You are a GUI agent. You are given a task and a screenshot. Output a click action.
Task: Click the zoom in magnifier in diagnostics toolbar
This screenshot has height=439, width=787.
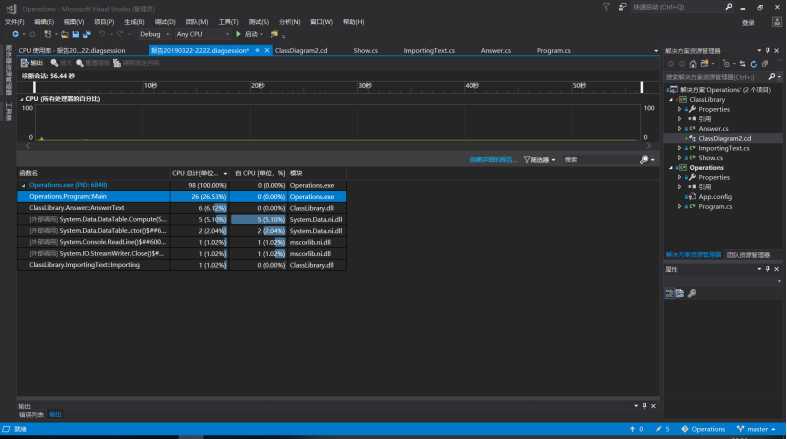[54, 63]
